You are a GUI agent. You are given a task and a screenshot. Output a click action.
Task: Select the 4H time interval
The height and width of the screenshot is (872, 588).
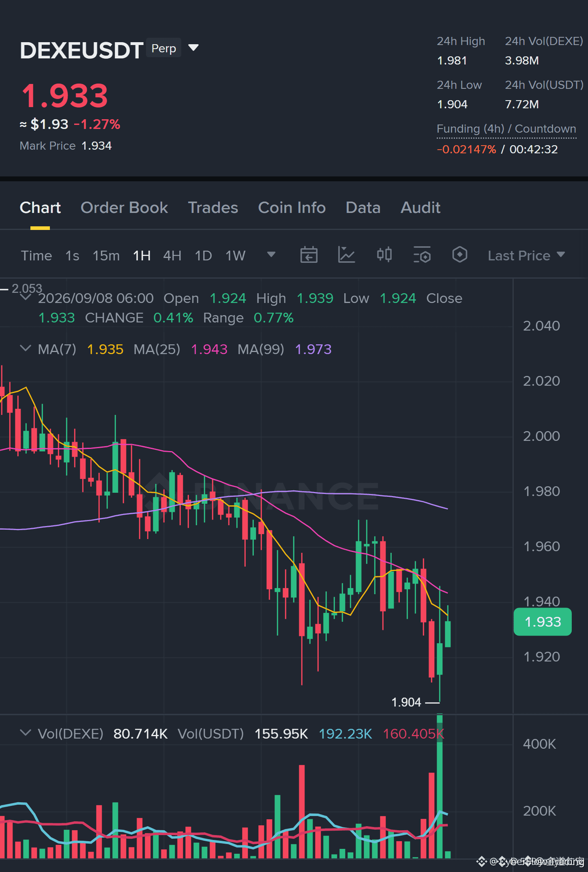click(x=172, y=256)
